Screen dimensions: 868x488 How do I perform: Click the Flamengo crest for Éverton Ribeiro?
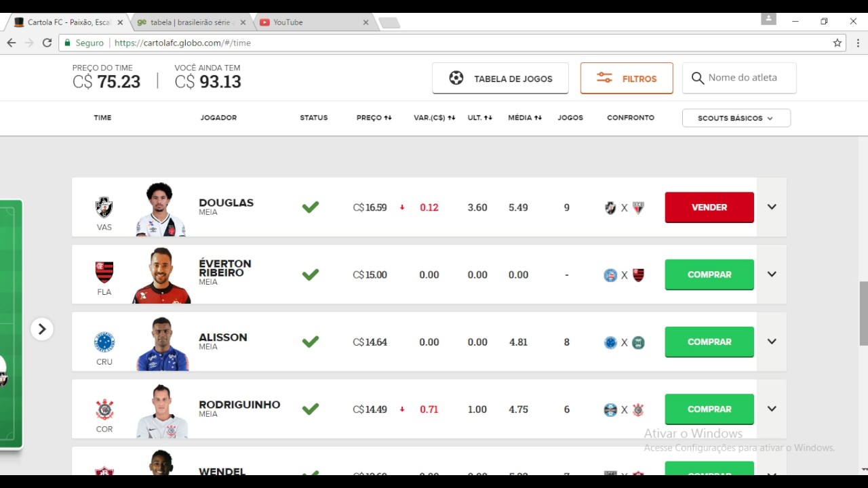104,272
